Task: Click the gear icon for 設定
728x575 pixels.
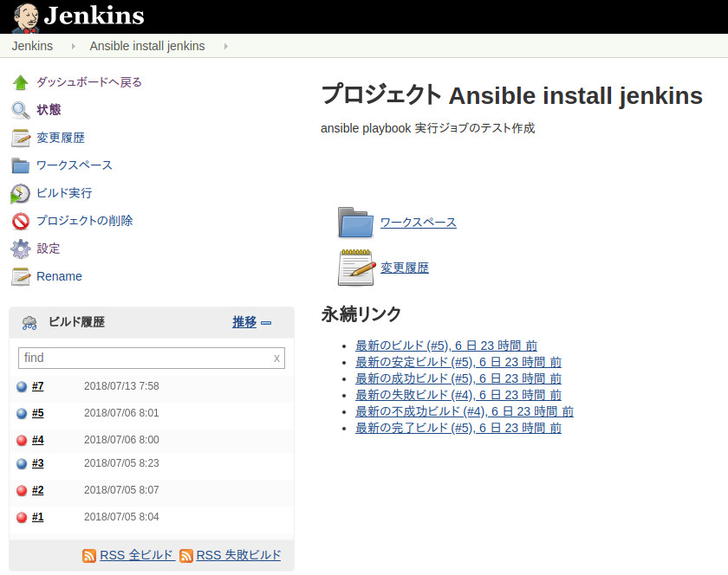Action: pos(21,249)
